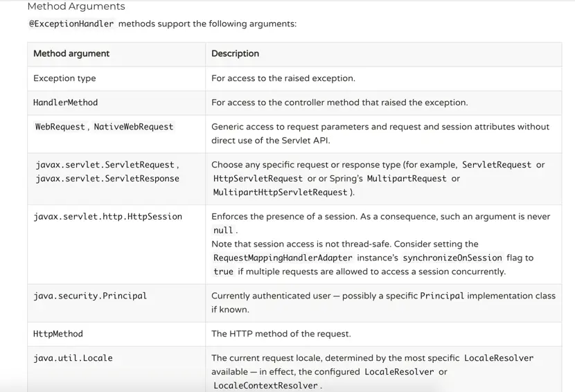Image resolution: width=575 pixels, height=392 pixels.
Task: Click the LocaleContextResolver code term
Action: [265, 386]
